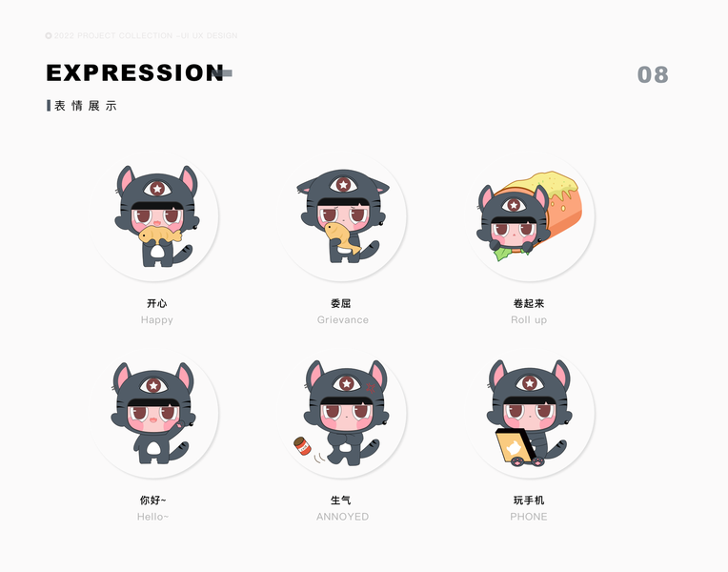Click the 'Hello~' caption text

(x=152, y=517)
